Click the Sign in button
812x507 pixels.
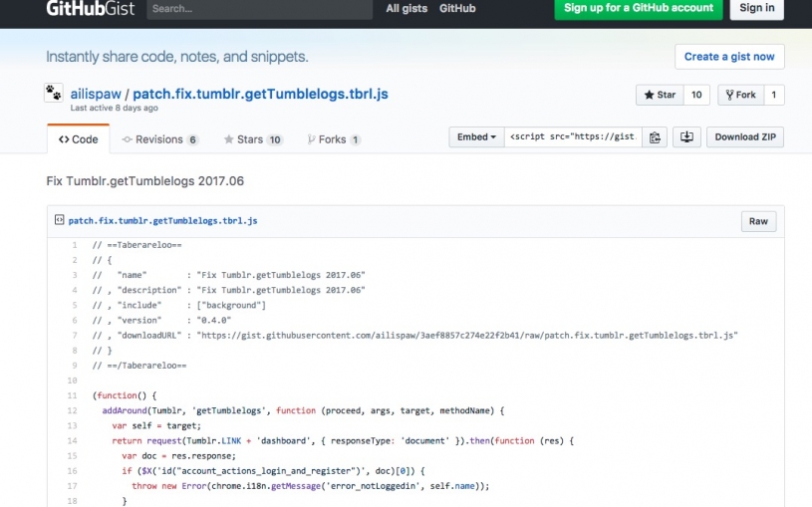756,8
